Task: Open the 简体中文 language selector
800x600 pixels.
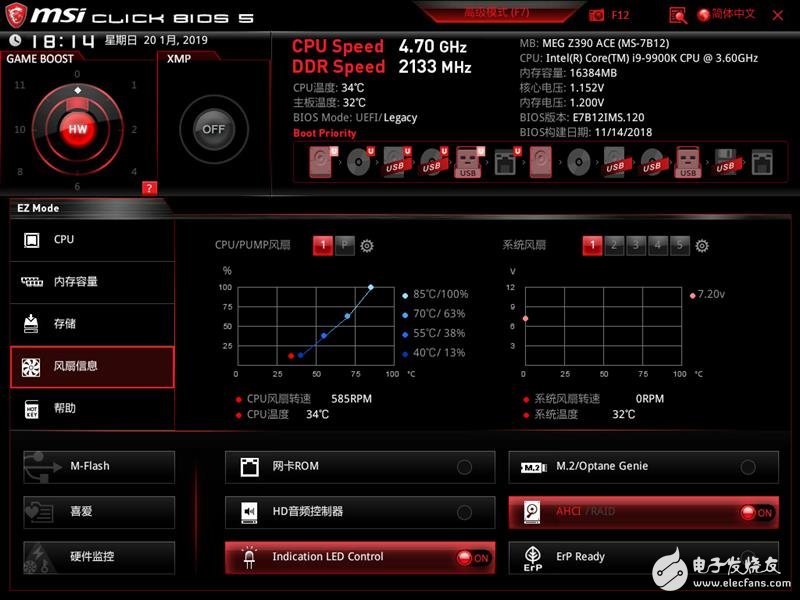Action: pyautogui.click(x=727, y=14)
